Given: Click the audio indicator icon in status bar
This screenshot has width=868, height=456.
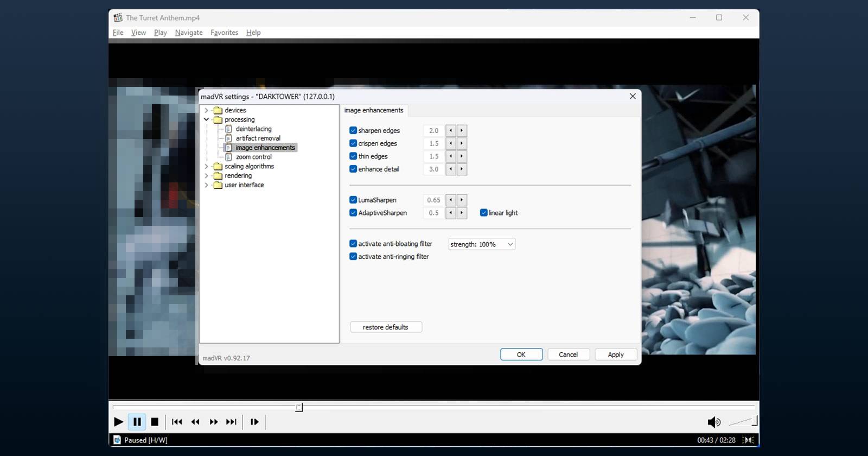Looking at the screenshot, I should tap(748, 440).
